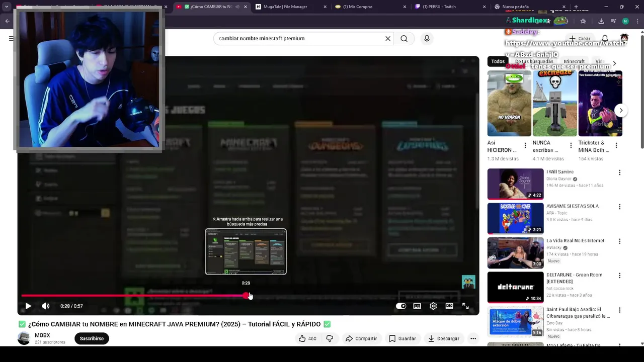Switch to the 'MugaTale | File Manager' tab
This screenshot has height=362, width=644.
tap(285, 7)
